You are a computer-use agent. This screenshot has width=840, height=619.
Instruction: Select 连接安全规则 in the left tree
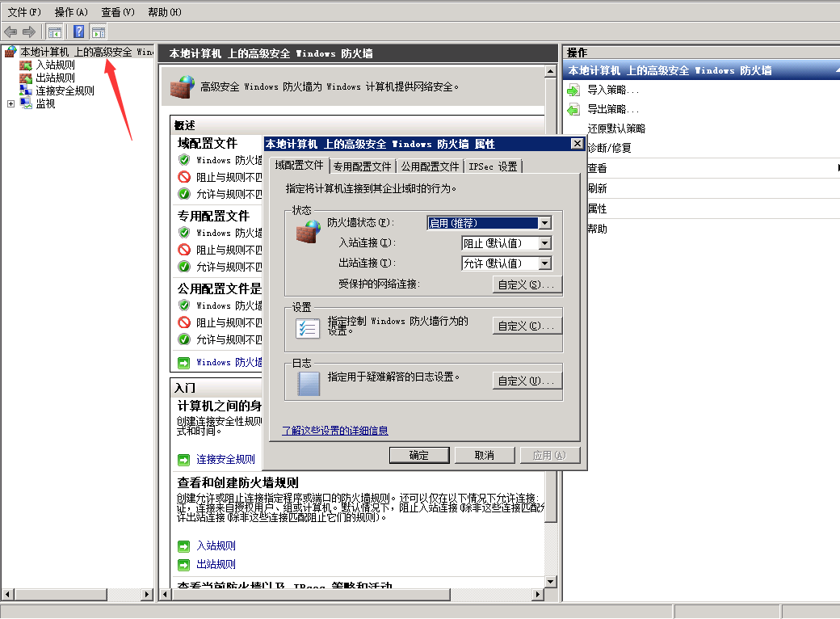[x=65, y=91]
